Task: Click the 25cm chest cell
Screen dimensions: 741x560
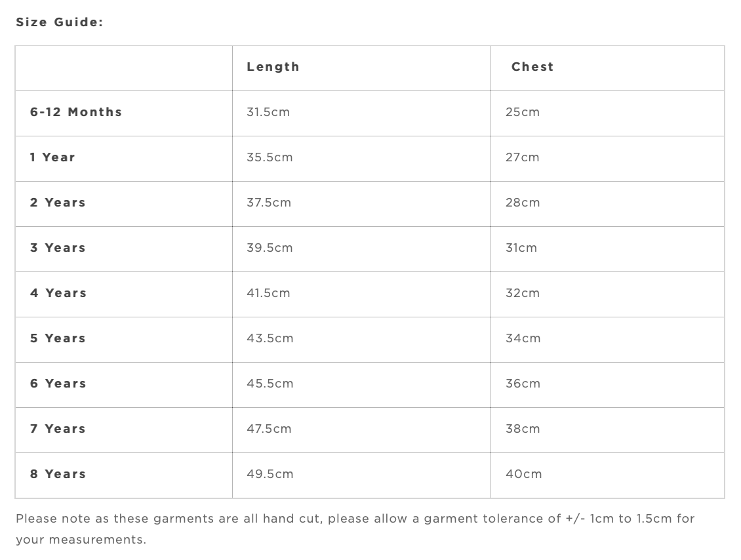Action: (523, 112)
